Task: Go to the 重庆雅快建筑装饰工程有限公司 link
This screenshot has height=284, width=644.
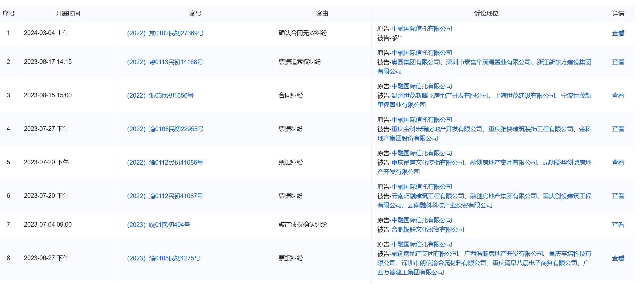Action: pyautogui.click(x=531, y=129)
